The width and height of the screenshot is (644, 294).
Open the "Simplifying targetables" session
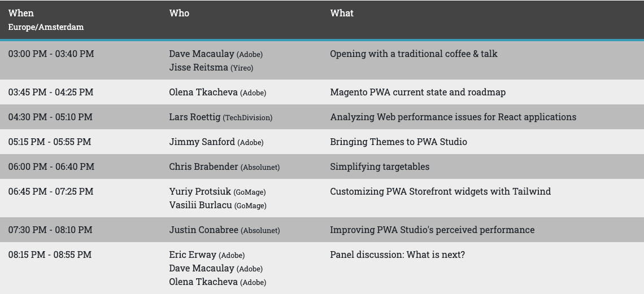380,166
